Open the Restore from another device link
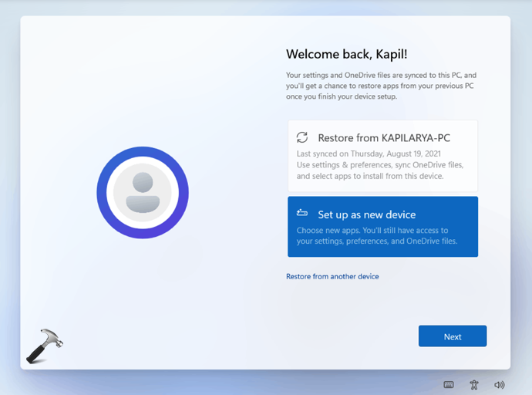The width and height of the screenshot is (532, 395). click(332, 276)
